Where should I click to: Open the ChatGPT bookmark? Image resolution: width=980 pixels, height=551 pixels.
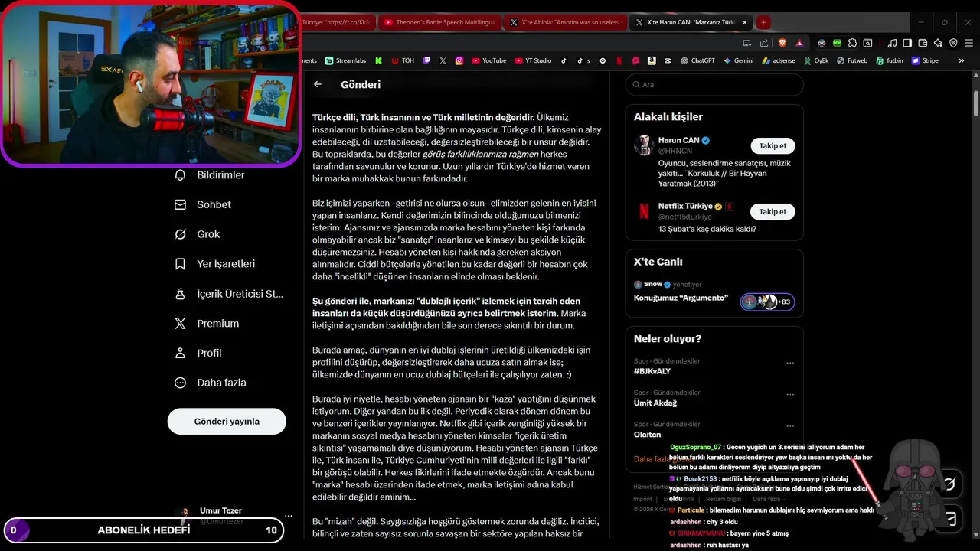click(697, 60)
